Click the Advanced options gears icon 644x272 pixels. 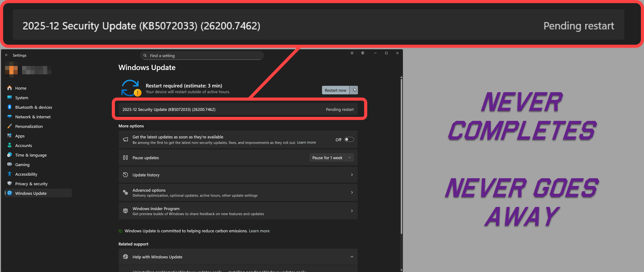click(x=125, y=192)
